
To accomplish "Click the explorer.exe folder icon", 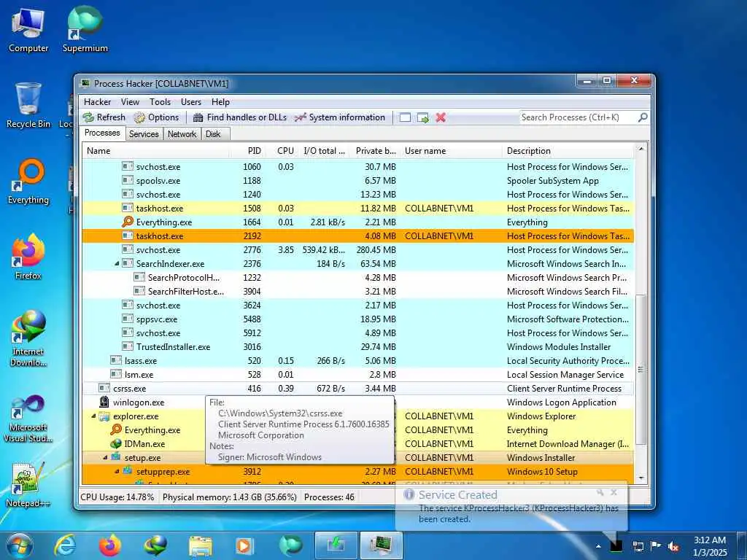I will [x=104, y=416].
